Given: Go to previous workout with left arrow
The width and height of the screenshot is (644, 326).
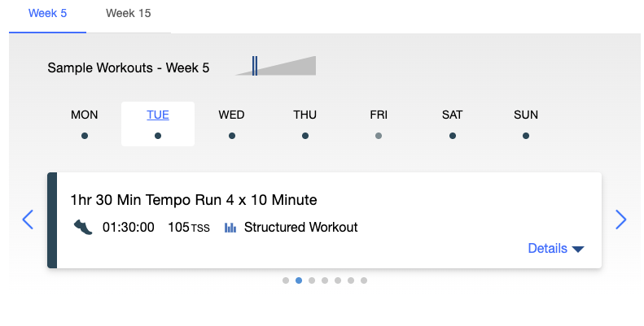Looking at the screenshot, I should [x=28, y=220].
